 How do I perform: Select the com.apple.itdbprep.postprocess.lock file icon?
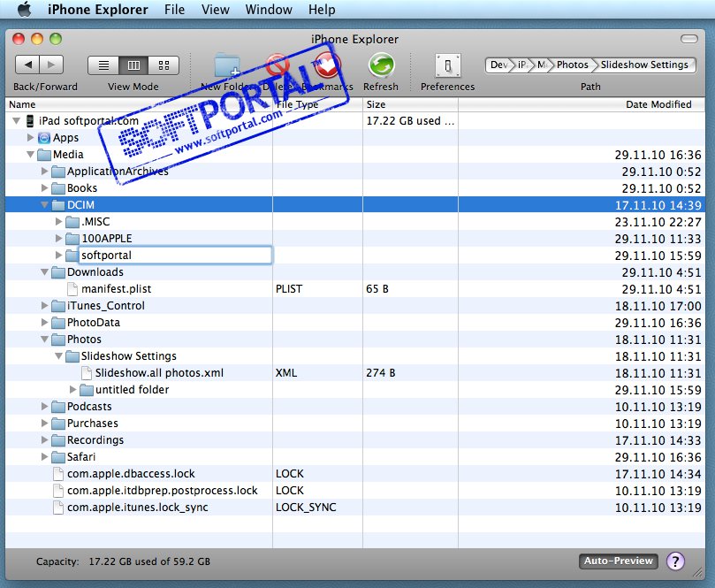coord(58,491)
